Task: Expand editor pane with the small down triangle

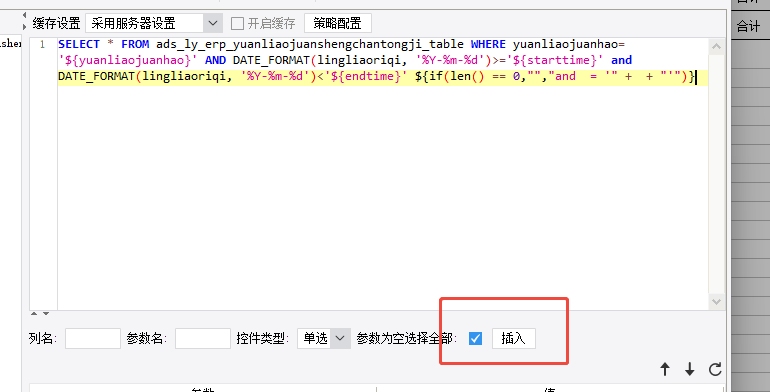Action: click(x=46, y=313)
